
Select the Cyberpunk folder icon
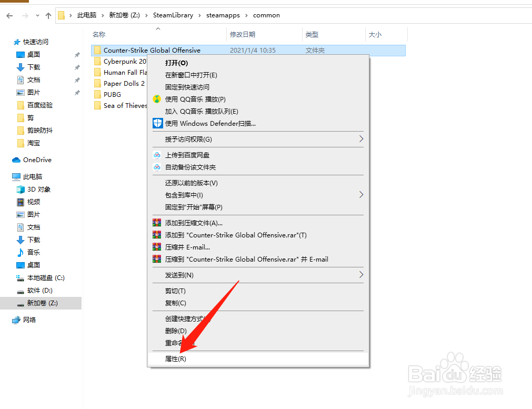tap(97, 62)
